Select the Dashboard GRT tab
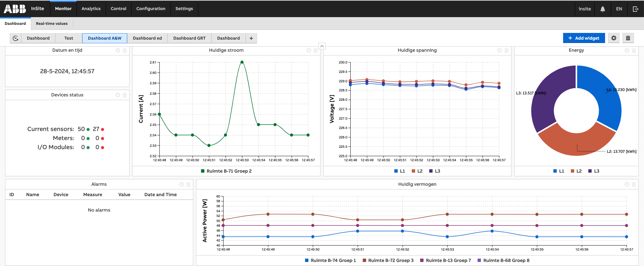Viewport: 644px width, 266px height. point(189,38)
